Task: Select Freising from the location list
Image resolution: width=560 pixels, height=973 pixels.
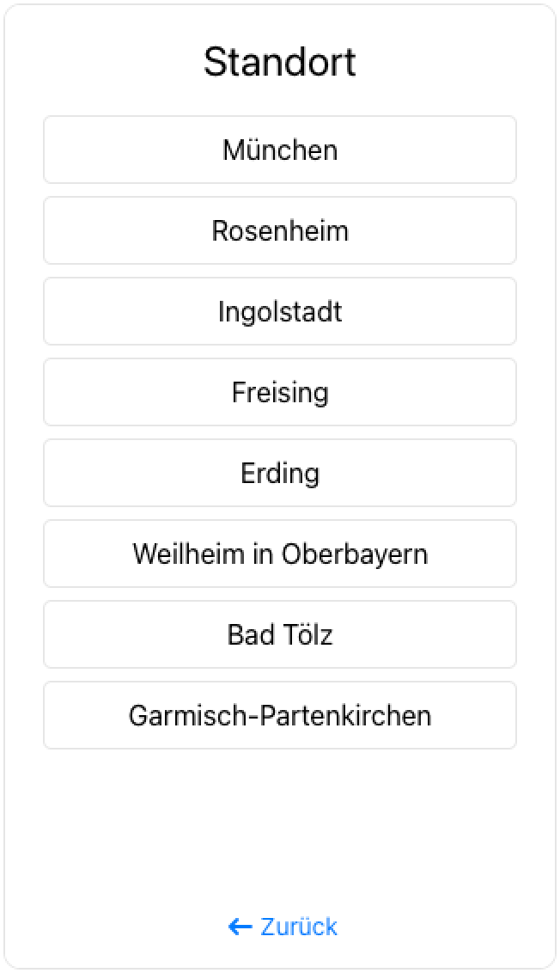Action: click(x=280, y=393)
